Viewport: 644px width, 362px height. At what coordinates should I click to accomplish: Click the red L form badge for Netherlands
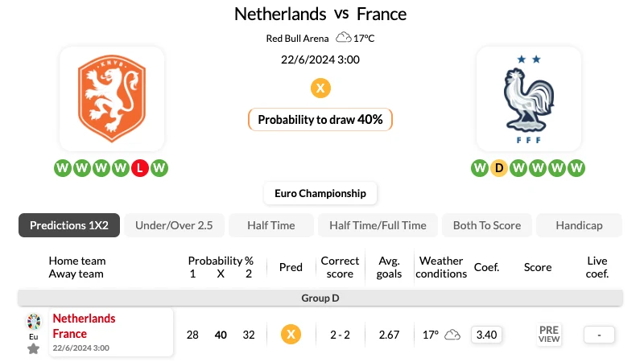point(139,168)
